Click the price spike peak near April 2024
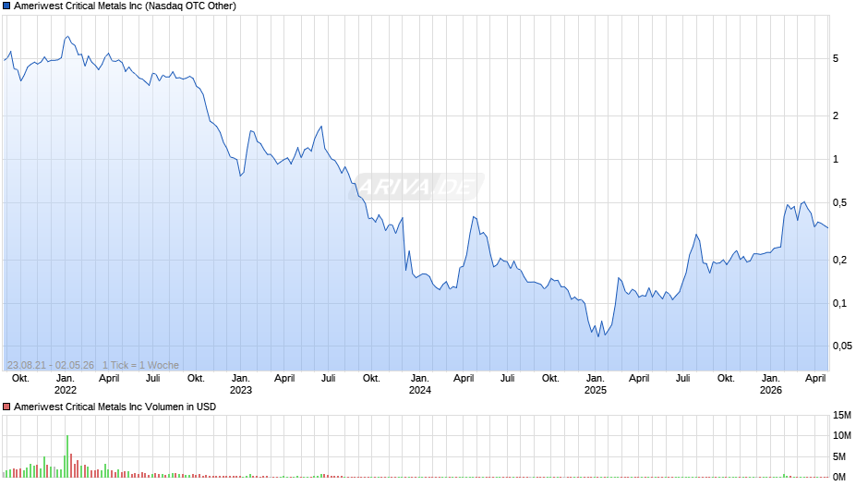The image size is (868, 486). tap(474, 217)
